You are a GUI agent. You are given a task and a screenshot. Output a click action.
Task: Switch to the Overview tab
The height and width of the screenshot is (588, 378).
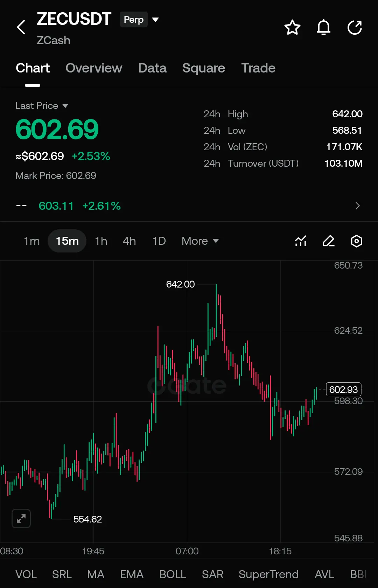coord(94,68)
